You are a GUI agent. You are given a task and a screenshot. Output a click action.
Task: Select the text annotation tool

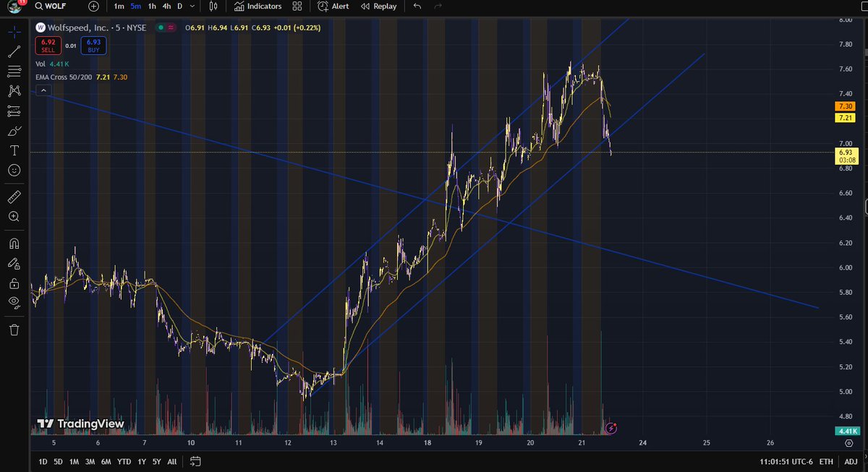click(x=14, y=150)
